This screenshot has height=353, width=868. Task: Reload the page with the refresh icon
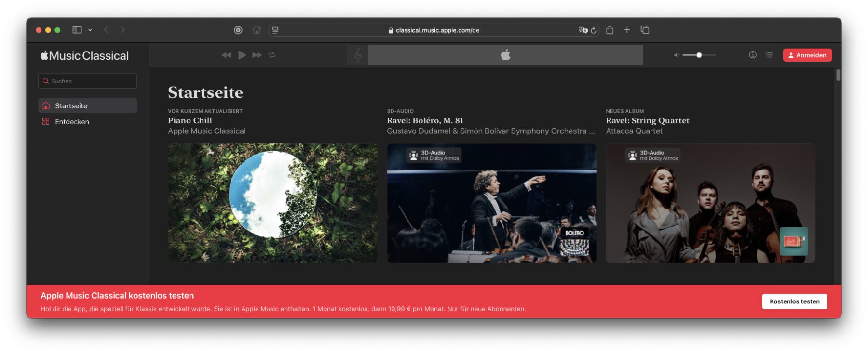click(x=594, y=30)
